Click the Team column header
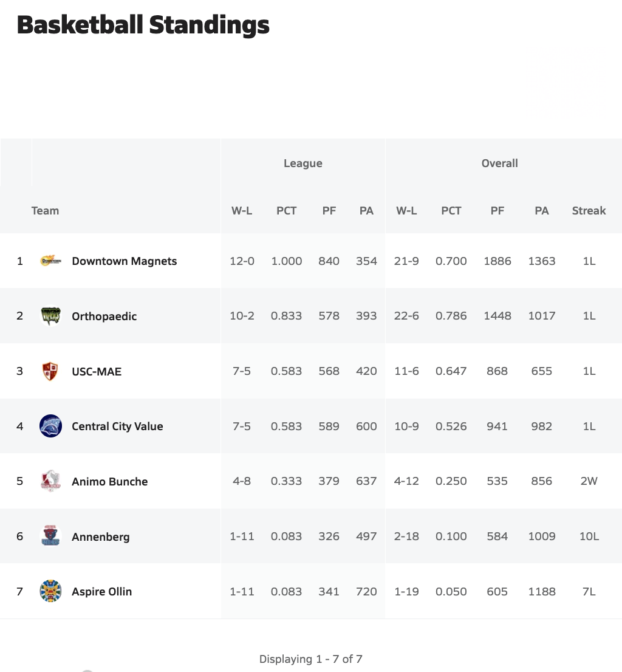The width and height of the screenshot is (622, 672). point(45,211)
